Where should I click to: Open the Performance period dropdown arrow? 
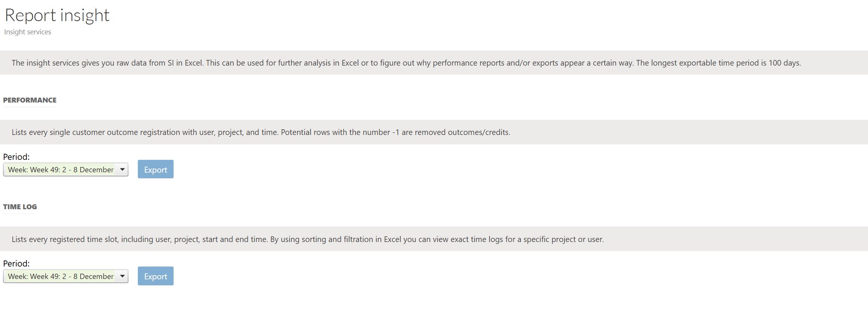[x=122, y=170]
